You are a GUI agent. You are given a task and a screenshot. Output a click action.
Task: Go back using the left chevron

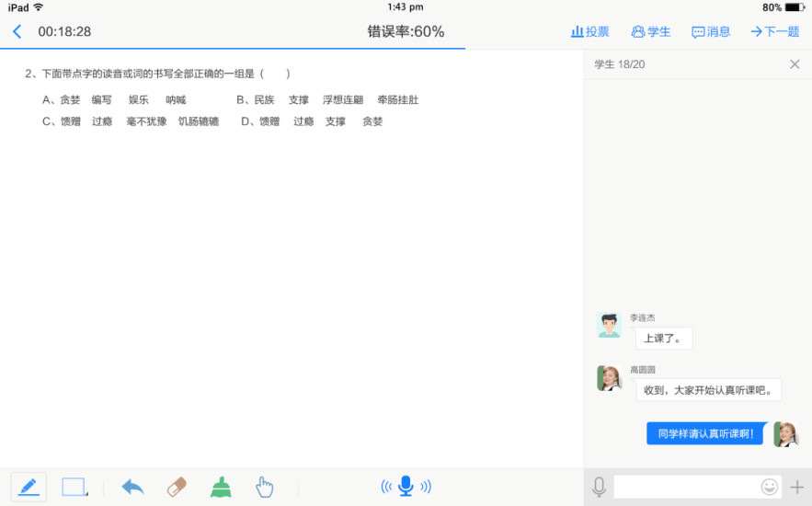click(x=17, y=31)
